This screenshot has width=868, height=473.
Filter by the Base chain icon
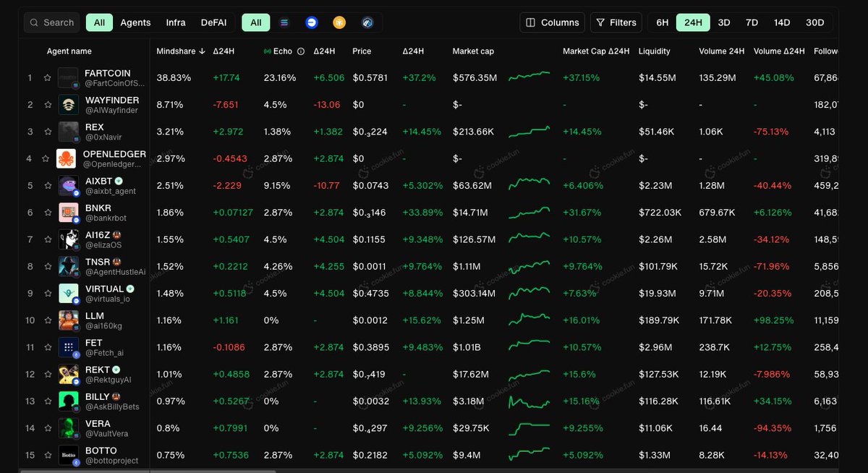[311, 22]
